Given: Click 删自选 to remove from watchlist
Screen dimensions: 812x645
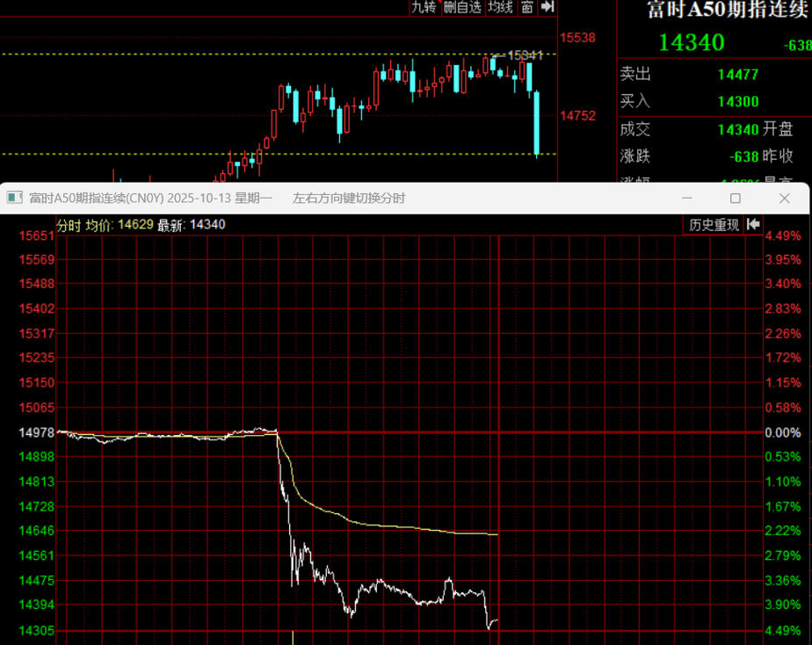Looking at the screenshot, I should [x=462, y=8].
